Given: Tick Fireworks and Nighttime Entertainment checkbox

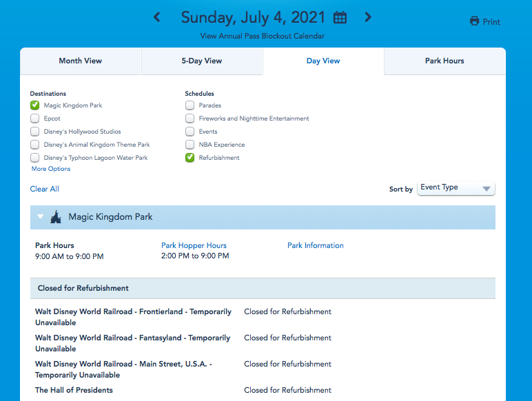Looking at the screenshot, I should click(x=190, y=119).
